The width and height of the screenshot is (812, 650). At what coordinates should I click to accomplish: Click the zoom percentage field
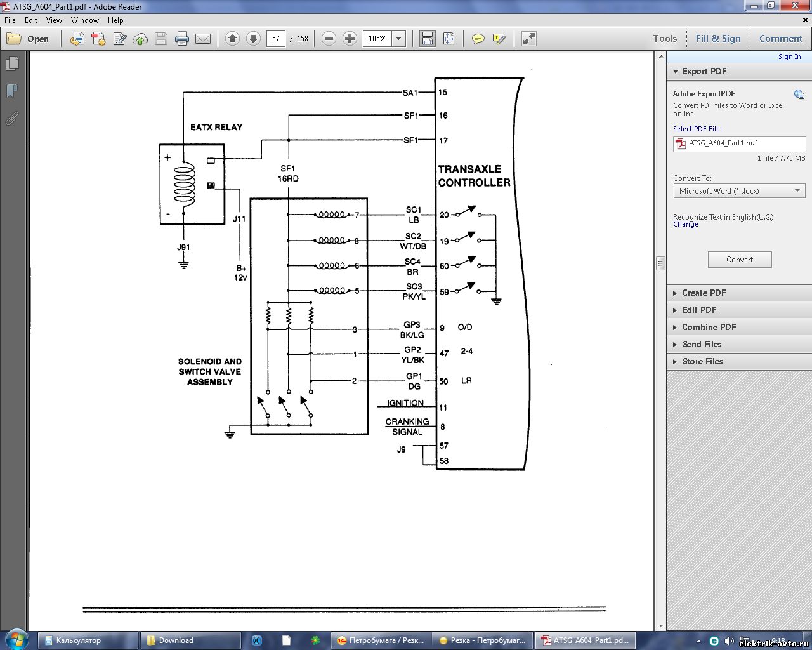pyautogui.click(x=377, y=39)
